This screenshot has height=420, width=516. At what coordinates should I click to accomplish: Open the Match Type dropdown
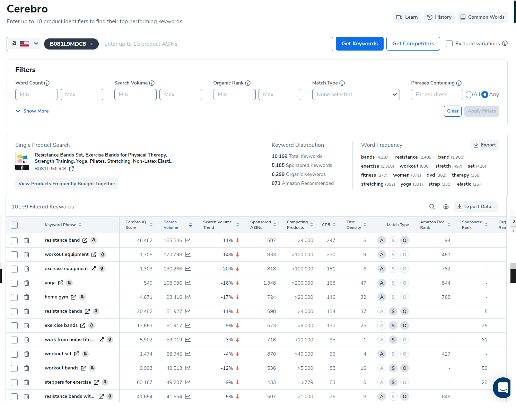pyautogui.click(x=356, y=95)
